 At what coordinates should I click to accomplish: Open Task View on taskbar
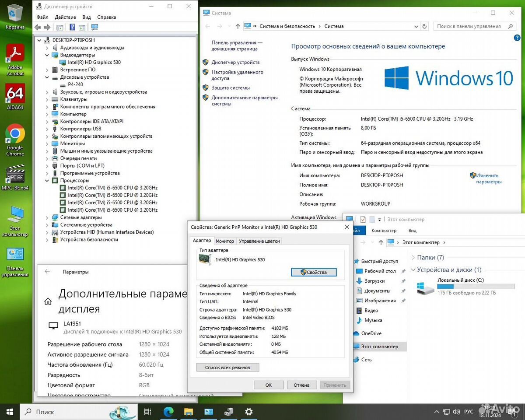click(147, 412)
